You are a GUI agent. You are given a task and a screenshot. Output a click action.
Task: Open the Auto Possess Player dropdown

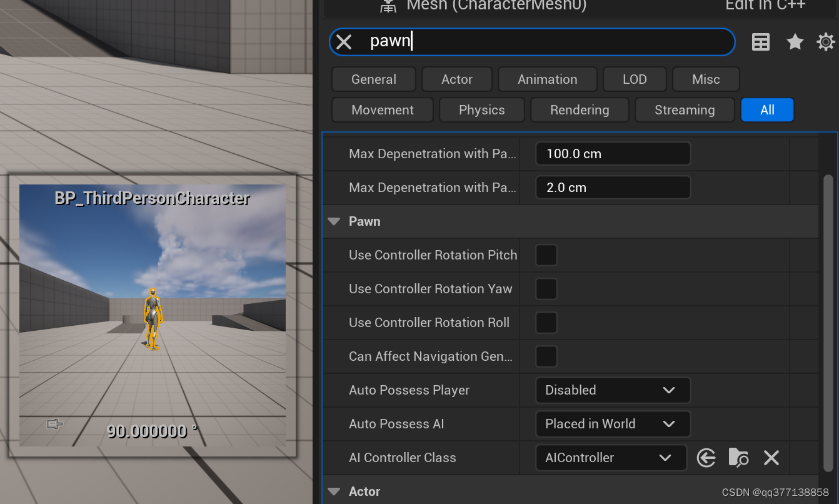pos(612,390)
